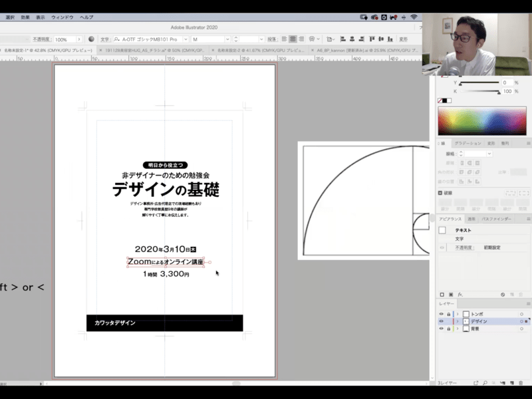Unlock the 背景 layer
Screen dimensions: 532x399
click(449, 329)
